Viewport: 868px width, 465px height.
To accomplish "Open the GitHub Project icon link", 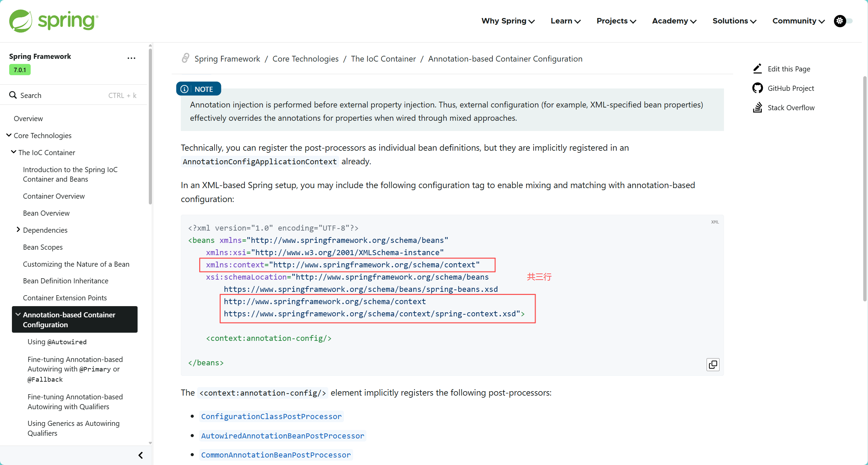I will click(x=757, y=88).
